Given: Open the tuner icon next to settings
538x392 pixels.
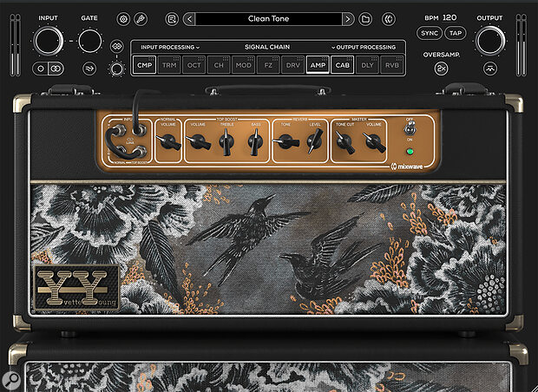Looking at the screenshot, I should pos(141,19).
